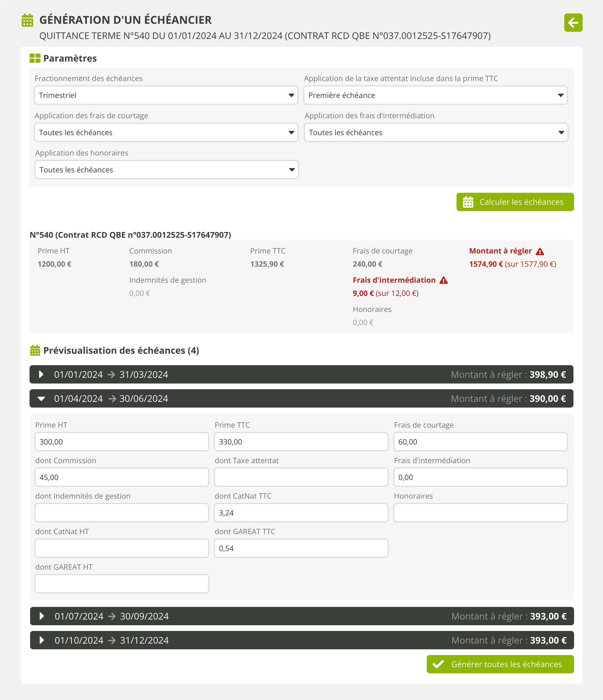603x700 pixels.
Task: Open the Application des frais de courtage dropdown
Action: 166,132
